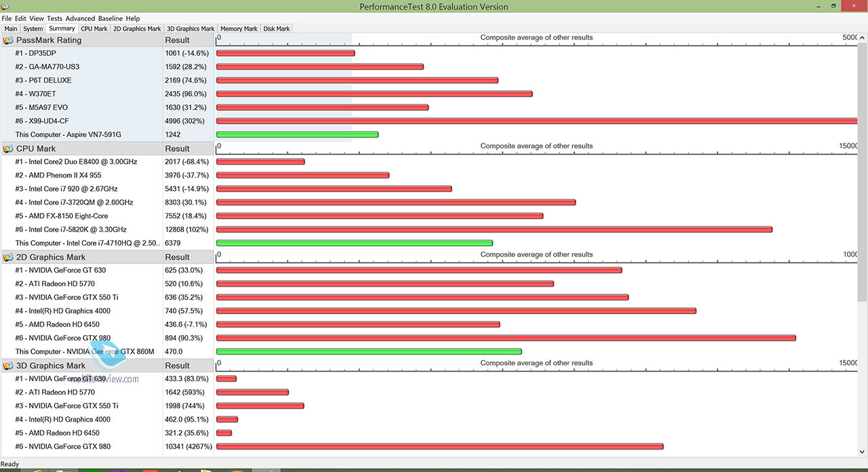
Task: Click red bar for GTX 980 in 3D Graphics
Action: tap(439, 446)
